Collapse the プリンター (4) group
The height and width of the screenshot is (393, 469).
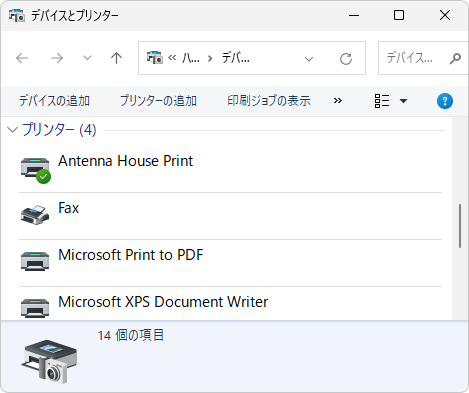(12, 130)
